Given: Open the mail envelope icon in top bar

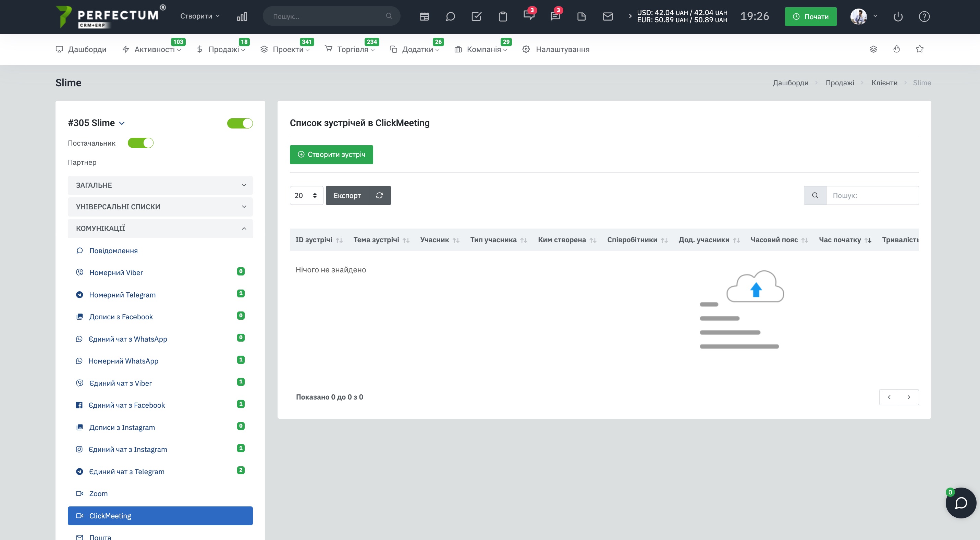Looking at the screenshot, I should (x=608, y=16).
